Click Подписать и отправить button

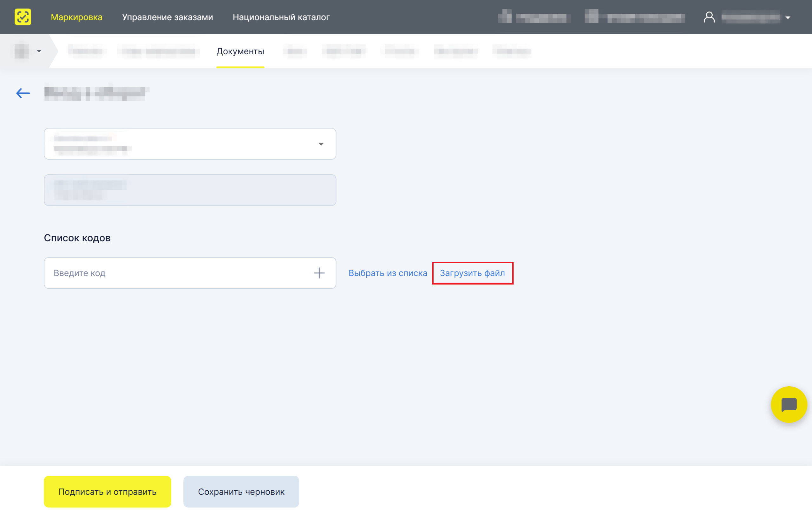(x=108, y=491)
